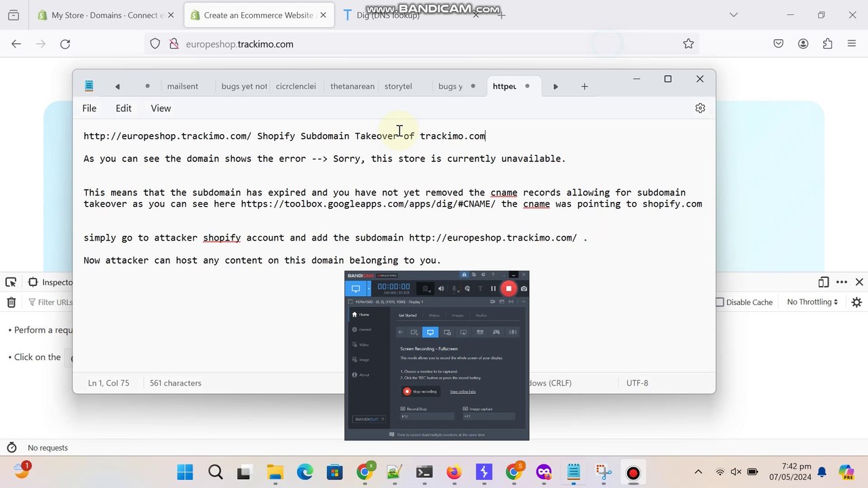This screenshot has width=868, height=488.
Task: Switch to My Store Domains browser tab
Action: tap(107, 15)
